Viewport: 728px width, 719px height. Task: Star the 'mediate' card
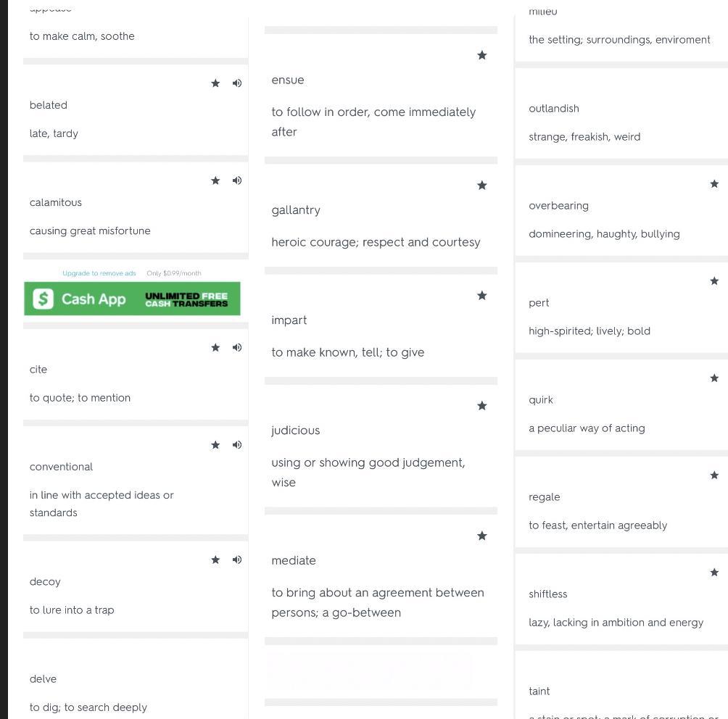coord(482,536)
